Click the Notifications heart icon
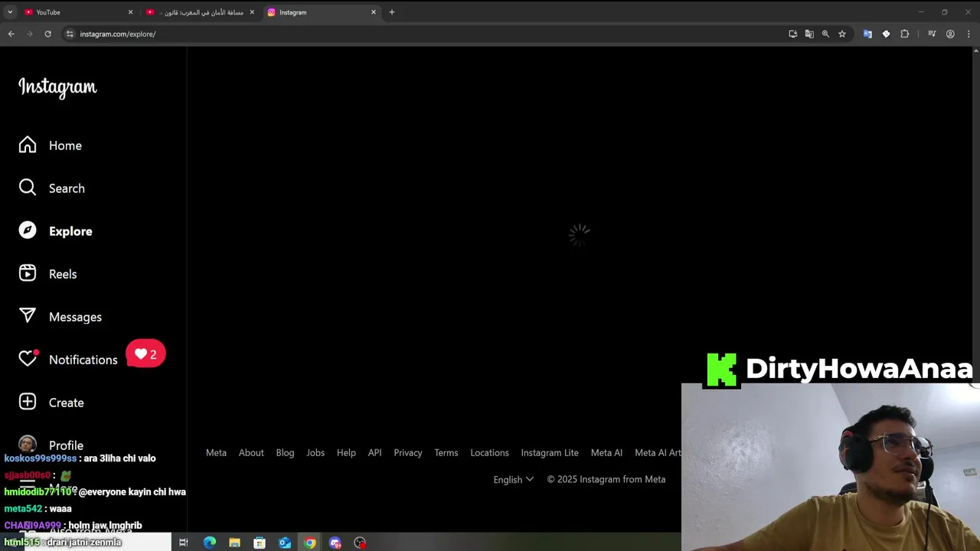The height and width of the screenshot is (551, 980). pos(28,359)
